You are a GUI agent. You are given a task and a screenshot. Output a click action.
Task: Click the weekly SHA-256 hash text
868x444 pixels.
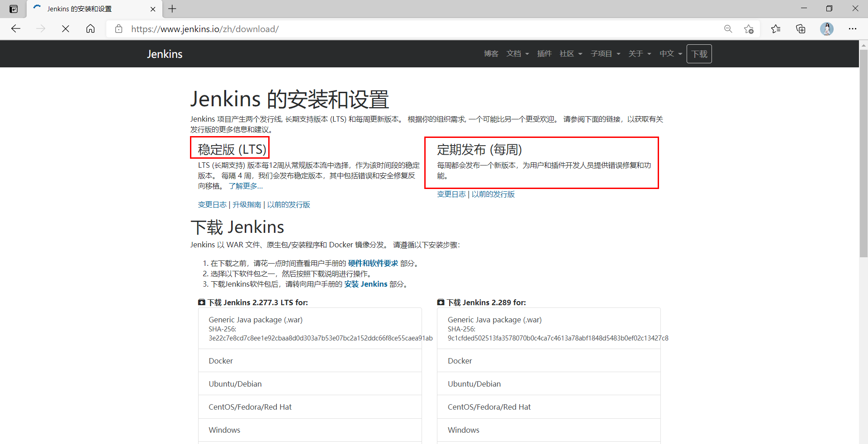coord(558,338)
